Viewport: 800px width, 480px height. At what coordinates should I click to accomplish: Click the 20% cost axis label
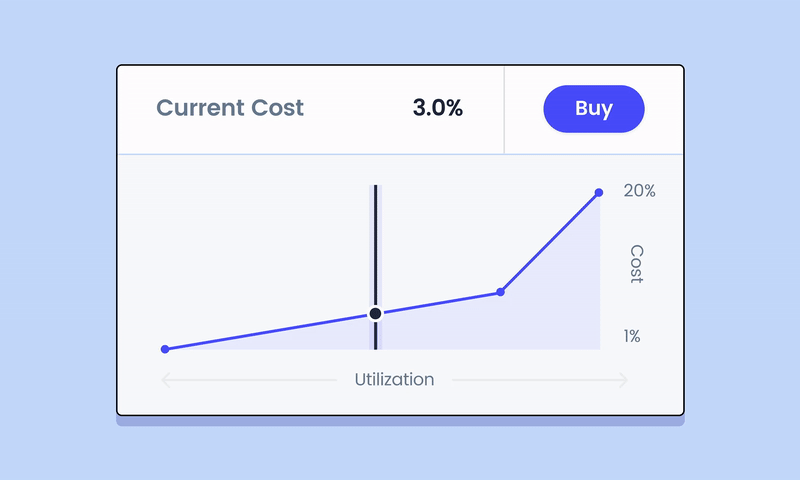click(639, 190)
